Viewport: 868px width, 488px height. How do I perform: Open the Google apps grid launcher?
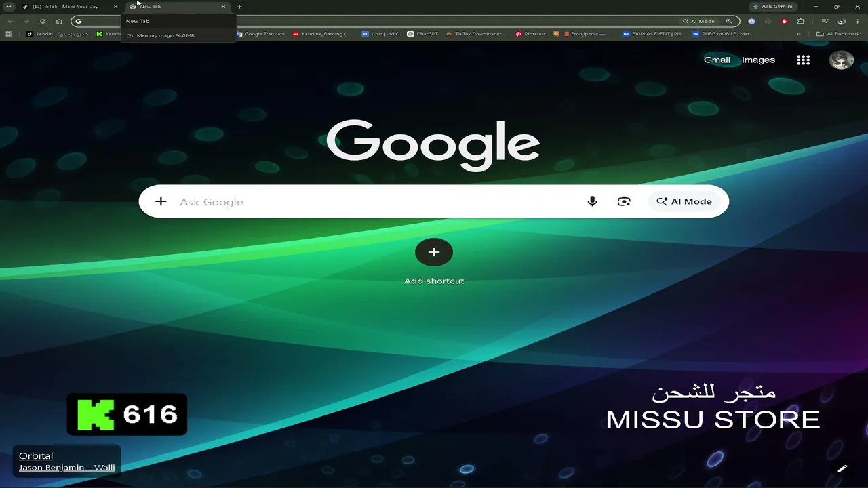coord(804,60)
